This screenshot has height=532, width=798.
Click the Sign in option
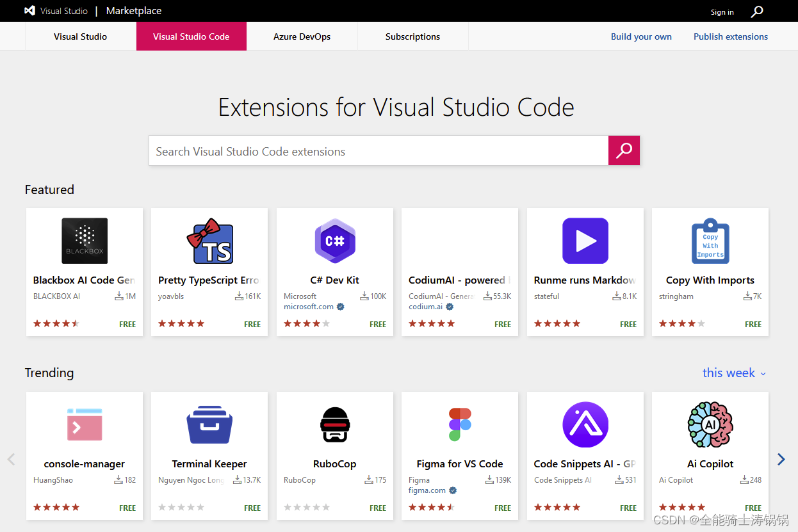[722, 12]
